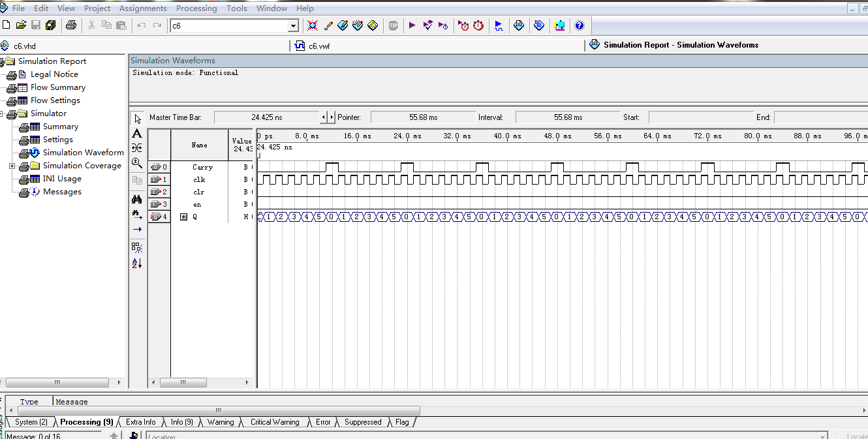
Task: Expand the Simulation Coverage tree node
Action: click(12, 166)
